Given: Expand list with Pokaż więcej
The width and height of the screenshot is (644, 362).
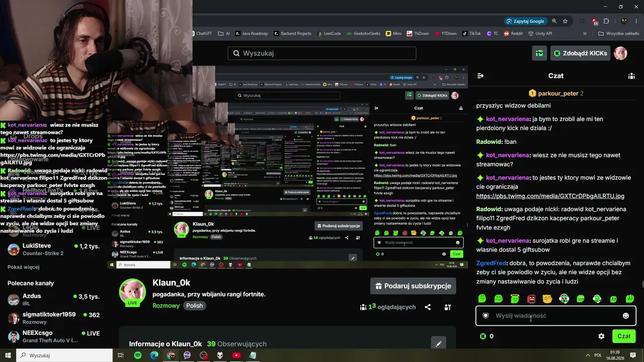Looking at the screenshot, I should click(x=23, y=267).
